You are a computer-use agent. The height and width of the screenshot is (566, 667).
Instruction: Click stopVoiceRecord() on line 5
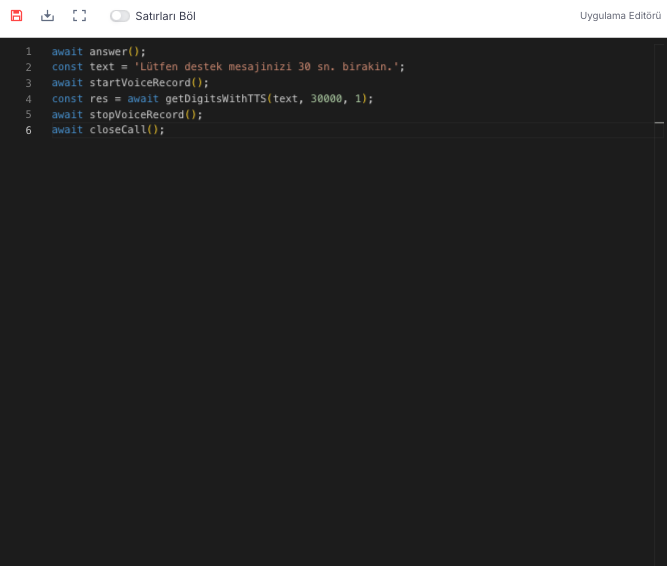[143, 114]
